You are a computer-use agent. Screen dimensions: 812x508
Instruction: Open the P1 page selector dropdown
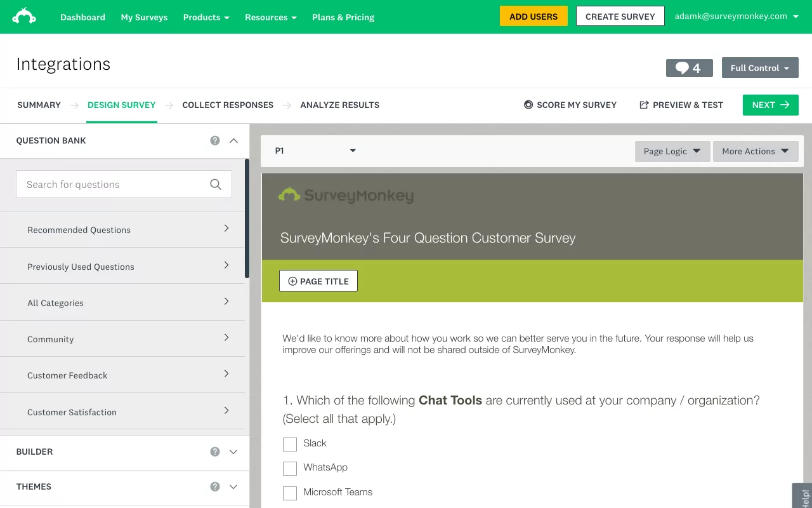315,151
